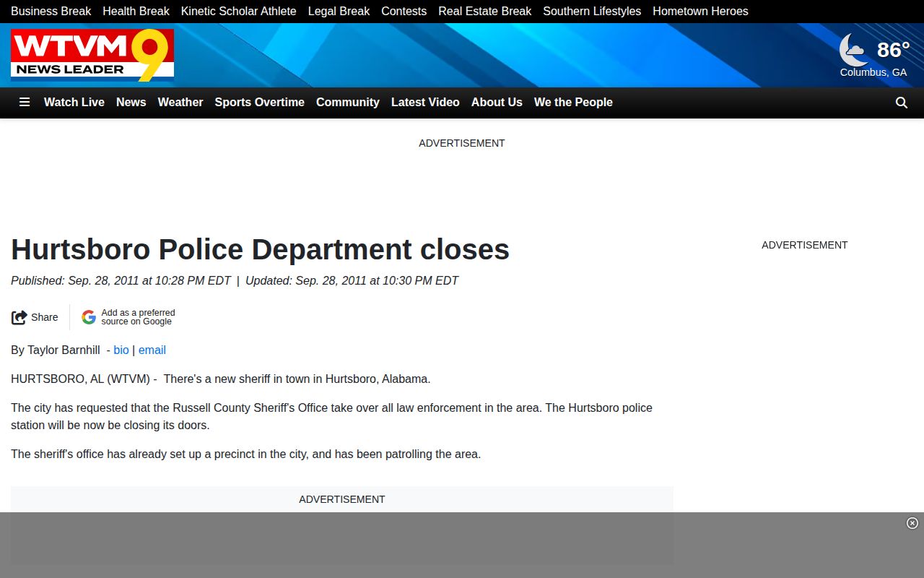Click the By Taylor Barnhill byline
This screenshot has height=578, width=924.
pyautogui.click(x=56, y=350)
